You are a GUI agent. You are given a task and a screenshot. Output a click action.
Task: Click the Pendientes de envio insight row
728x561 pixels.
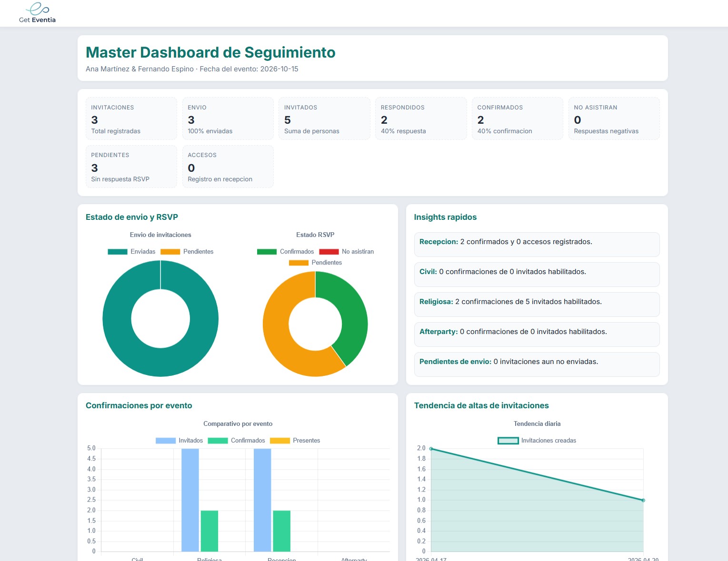pyautogui.click(x=537, y=364)
